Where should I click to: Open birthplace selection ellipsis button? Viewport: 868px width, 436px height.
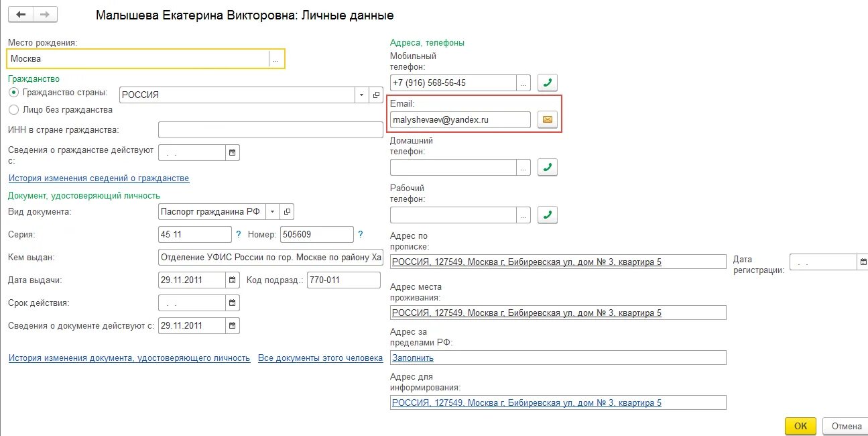click(275, 59)
